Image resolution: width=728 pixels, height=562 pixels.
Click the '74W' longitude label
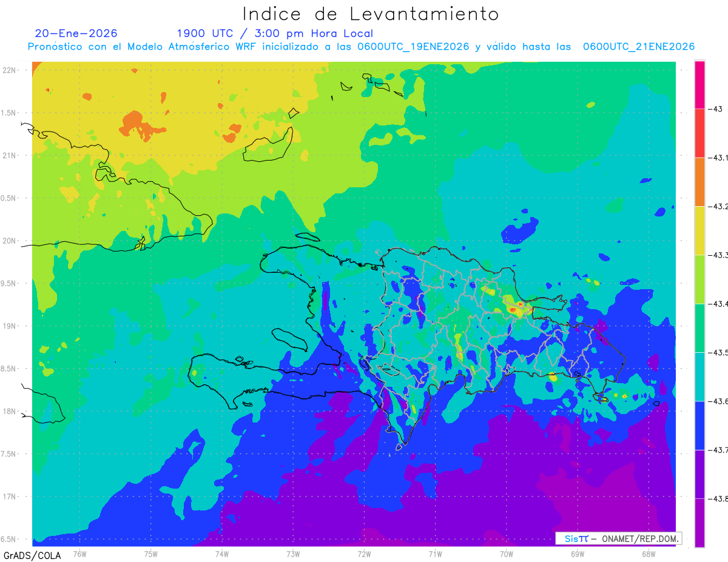point(222,554)
